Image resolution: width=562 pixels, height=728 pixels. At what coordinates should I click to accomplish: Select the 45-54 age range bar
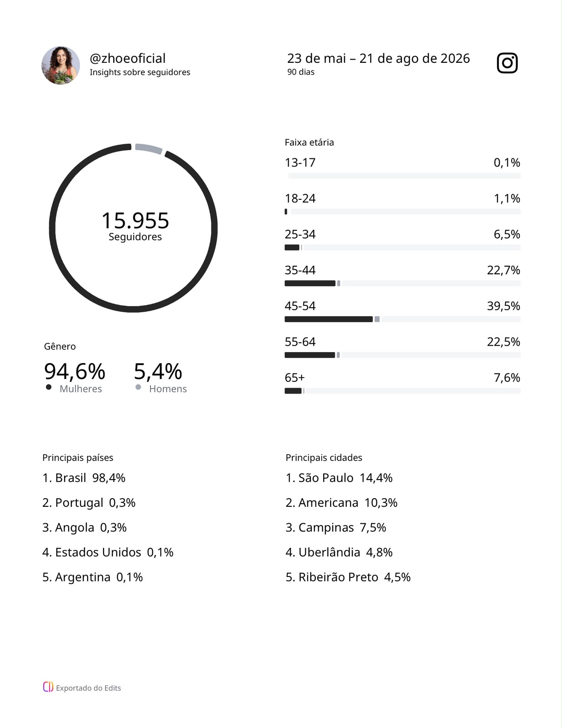[x=402, y=319]
